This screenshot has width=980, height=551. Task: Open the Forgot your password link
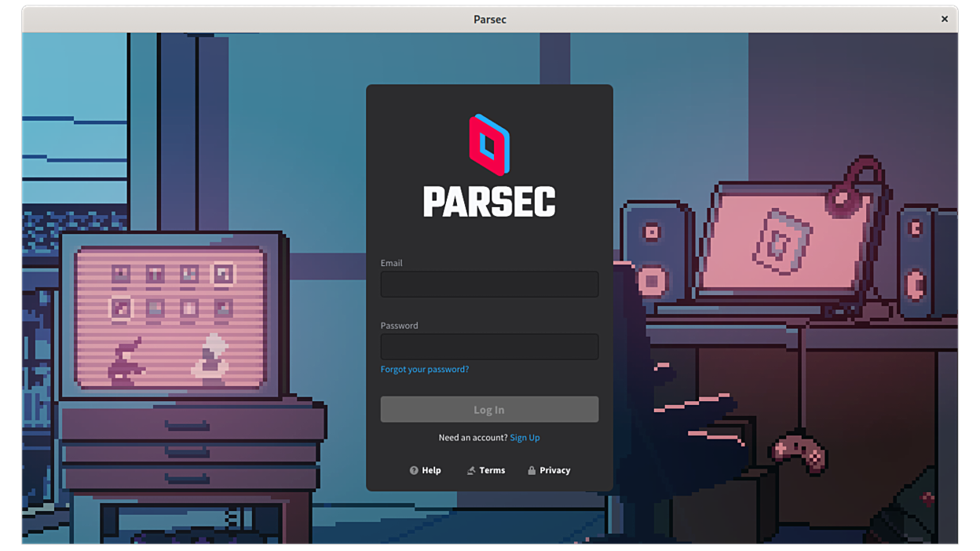pos(424,369)
